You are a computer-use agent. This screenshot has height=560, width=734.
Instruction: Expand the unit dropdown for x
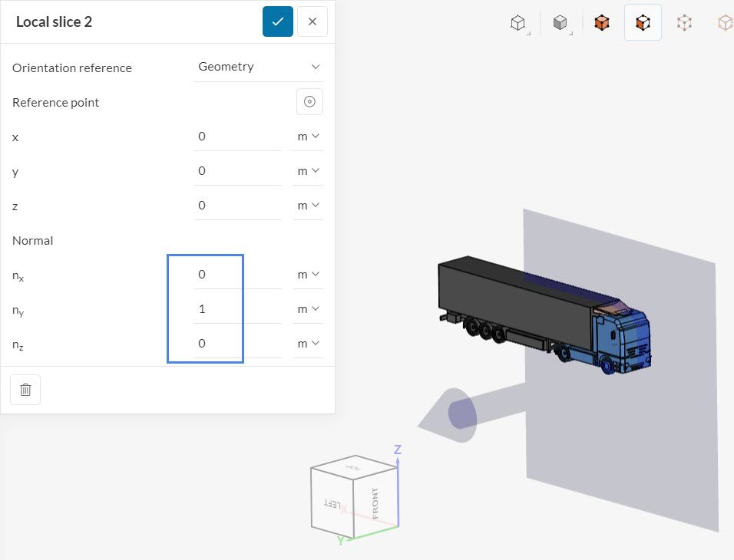coord(308,137)
